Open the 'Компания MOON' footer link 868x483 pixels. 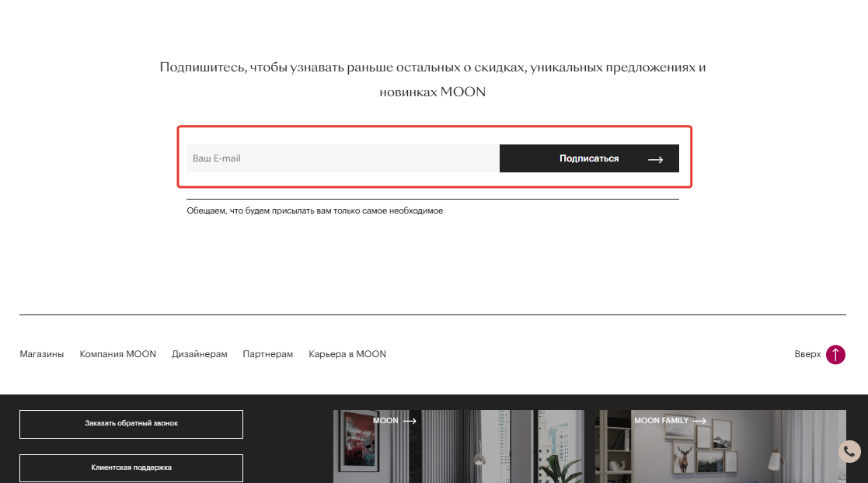coord(118,354)
